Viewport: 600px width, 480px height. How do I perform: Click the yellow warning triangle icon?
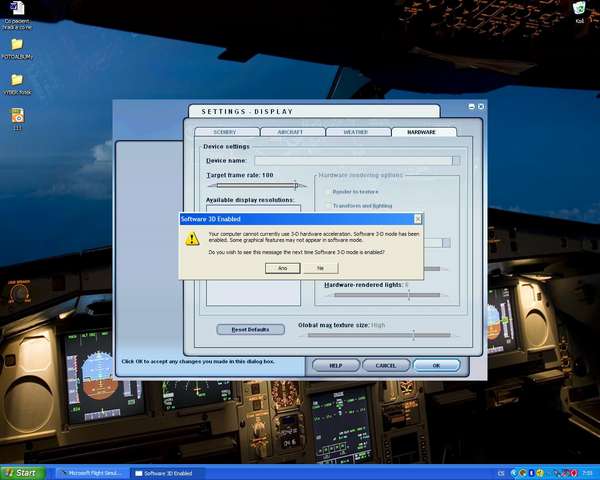[192, 239]
